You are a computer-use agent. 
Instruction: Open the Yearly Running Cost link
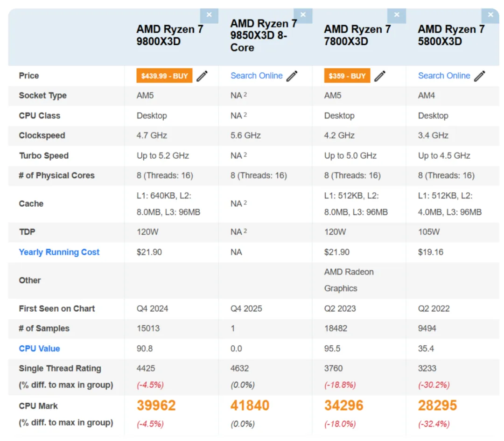[x=59, y=252]
